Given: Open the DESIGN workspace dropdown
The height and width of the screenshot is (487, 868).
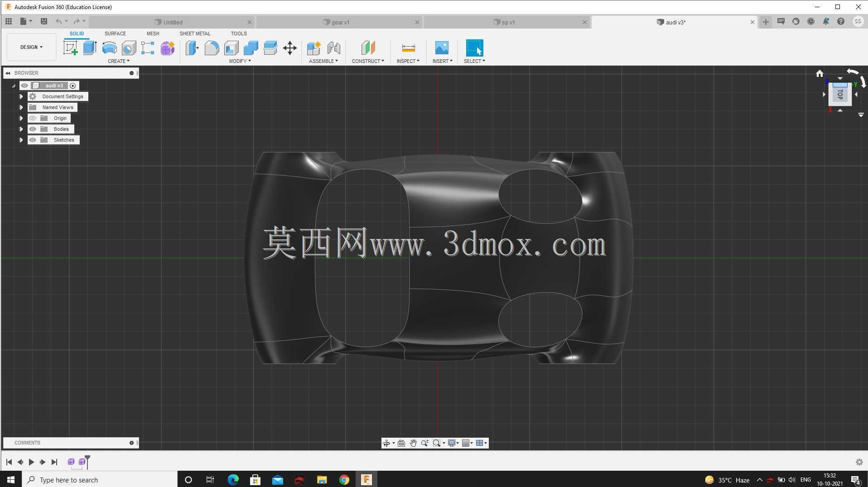Looking at the screenshot, I should (31, 47).
